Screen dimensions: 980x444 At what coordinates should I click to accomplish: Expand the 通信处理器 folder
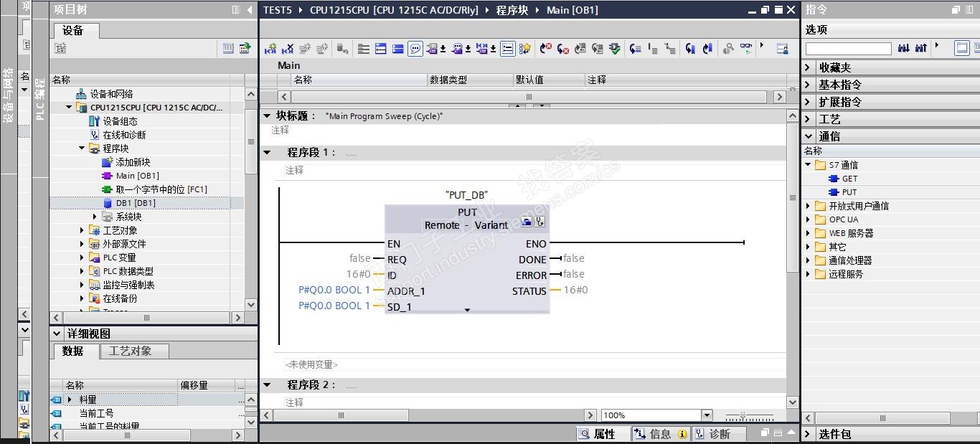(809, 260)
